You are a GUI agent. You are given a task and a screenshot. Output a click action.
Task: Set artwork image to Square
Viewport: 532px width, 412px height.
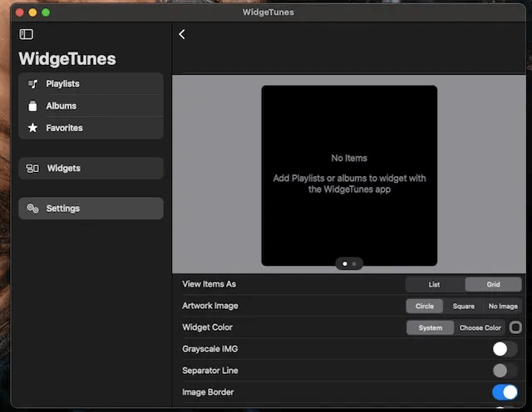click(464, 306)
